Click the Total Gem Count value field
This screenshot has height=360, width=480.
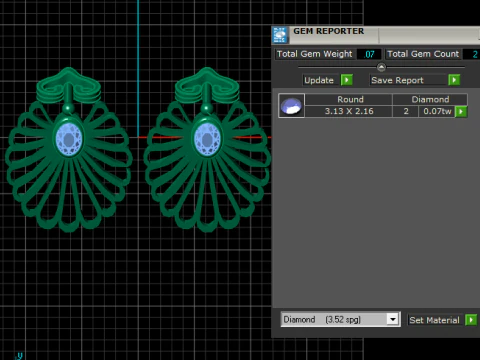click(471, 54)
